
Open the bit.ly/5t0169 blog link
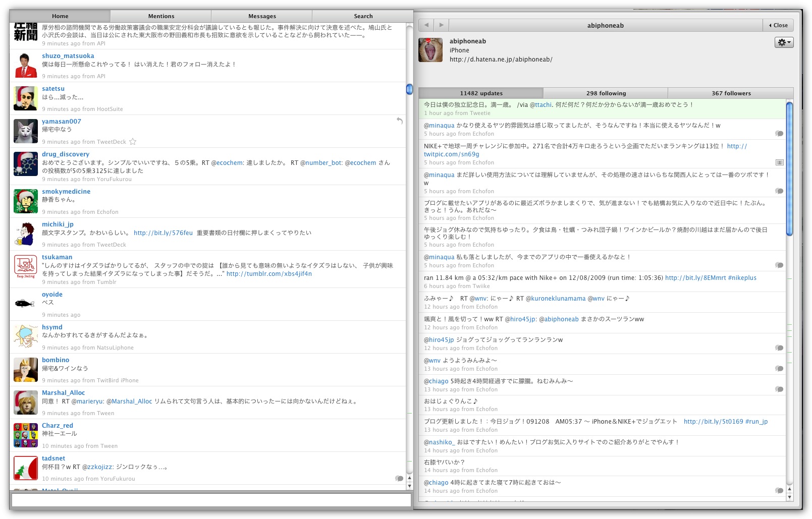pos(713,422)
